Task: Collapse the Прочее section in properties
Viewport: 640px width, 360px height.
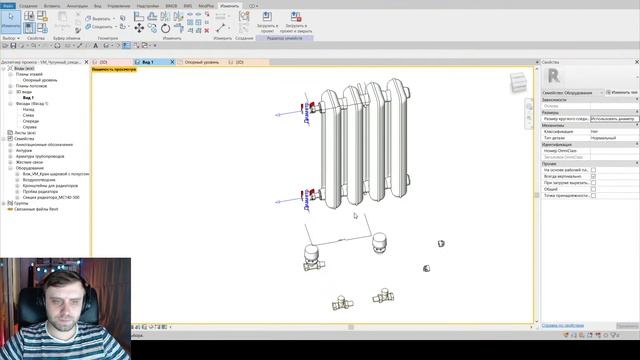Action: 637,164
